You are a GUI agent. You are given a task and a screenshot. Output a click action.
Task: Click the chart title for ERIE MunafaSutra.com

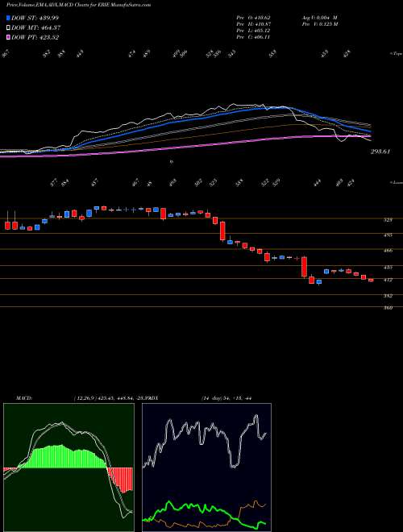[x=79, y=5]
